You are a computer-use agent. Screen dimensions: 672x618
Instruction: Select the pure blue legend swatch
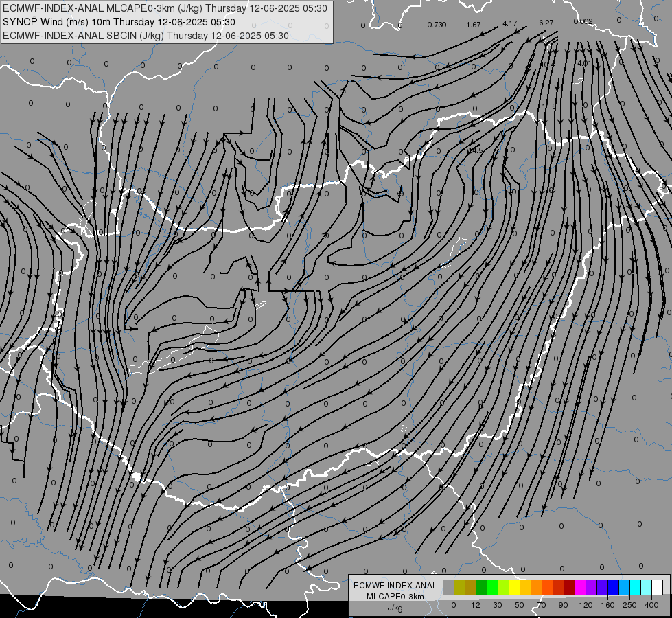point(614,587)
